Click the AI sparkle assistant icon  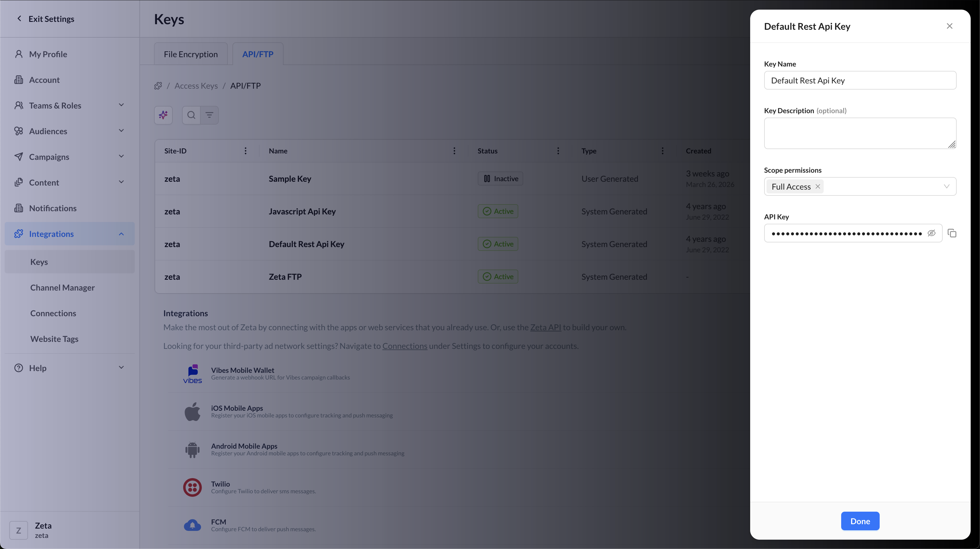(163, 115)
